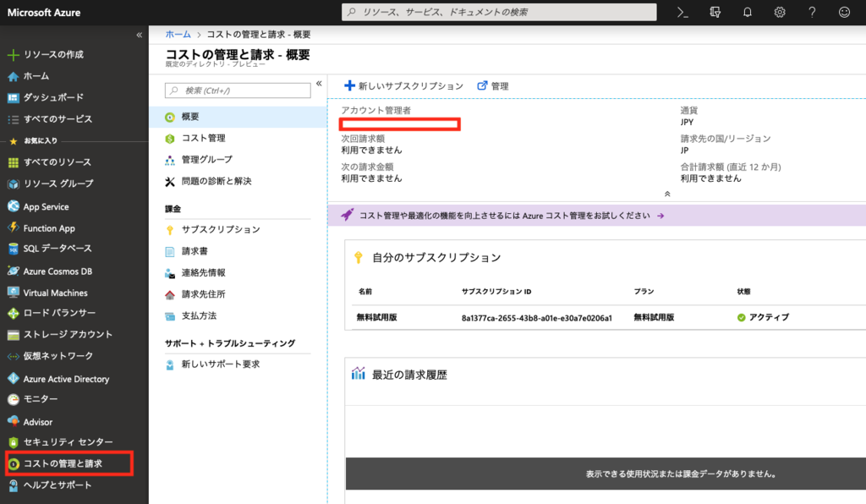Viewport: 866px width, 504px height.
Task: Collapse the essentials section double chevron
Action: (667, 194)
